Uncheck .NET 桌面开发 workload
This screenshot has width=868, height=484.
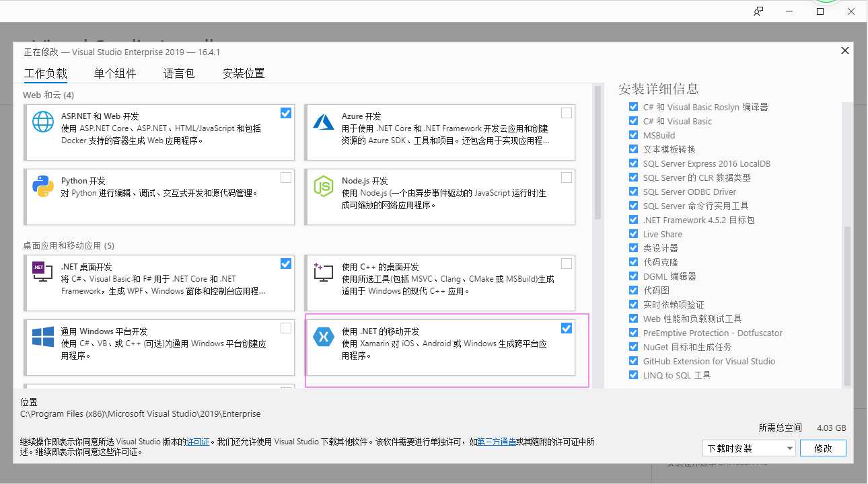tap(286, 264)
